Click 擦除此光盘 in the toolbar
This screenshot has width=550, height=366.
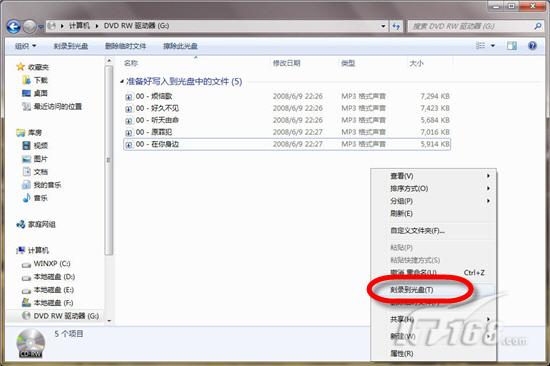[x=180, y=46]
